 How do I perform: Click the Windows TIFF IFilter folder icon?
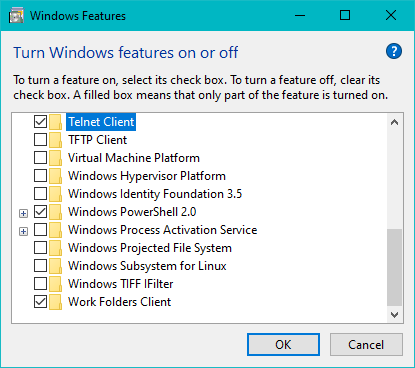pos(55,284)
